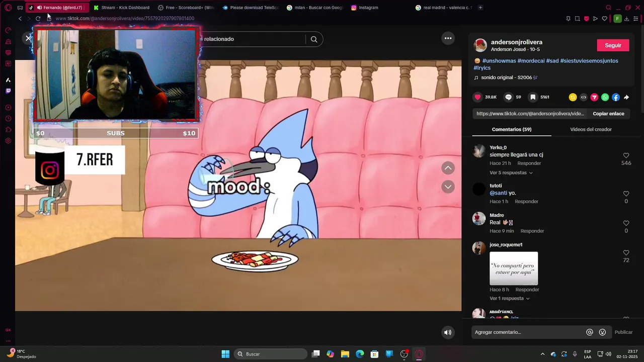Open andersonjrolivera profile avatar
The width and height of the screenshot is (644, 362).
(480, 45)
